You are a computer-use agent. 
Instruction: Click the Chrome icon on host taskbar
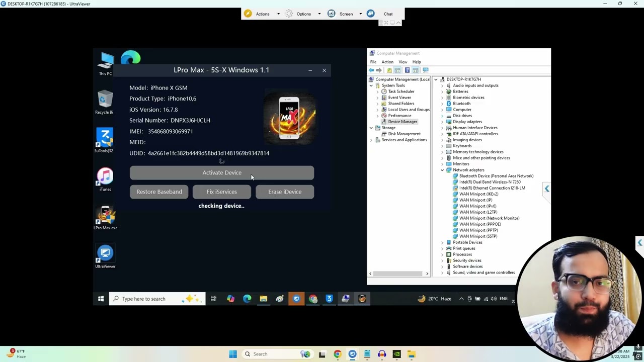[337, 354]
